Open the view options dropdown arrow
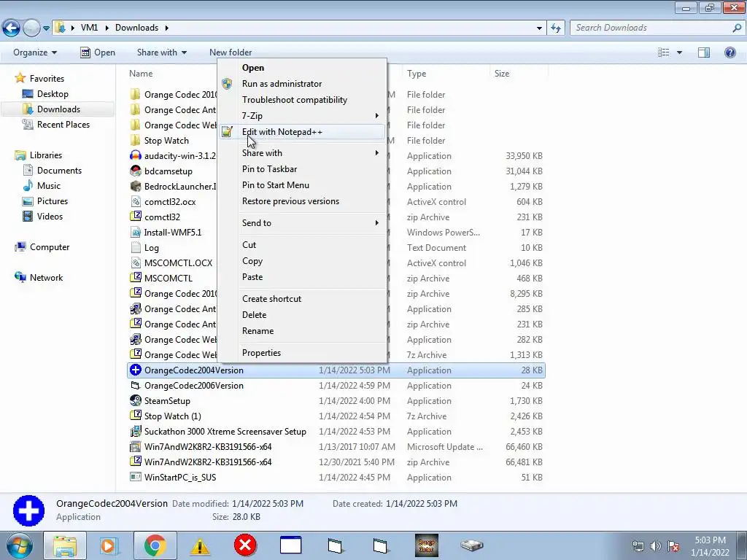Viewport: 747px width, 560px height. [679, 52]
